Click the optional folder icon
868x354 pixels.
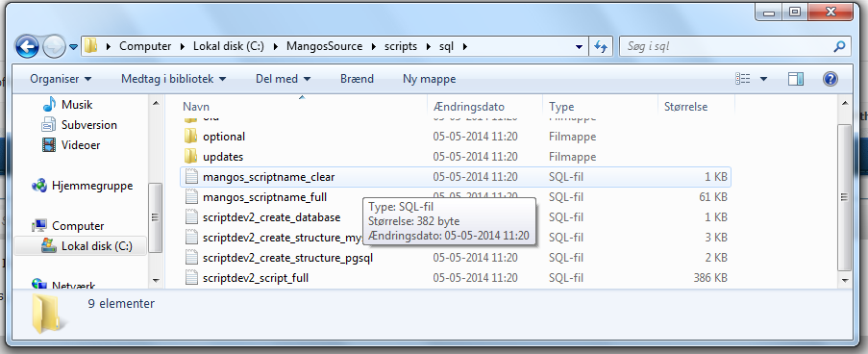click(x=191, y=137)
